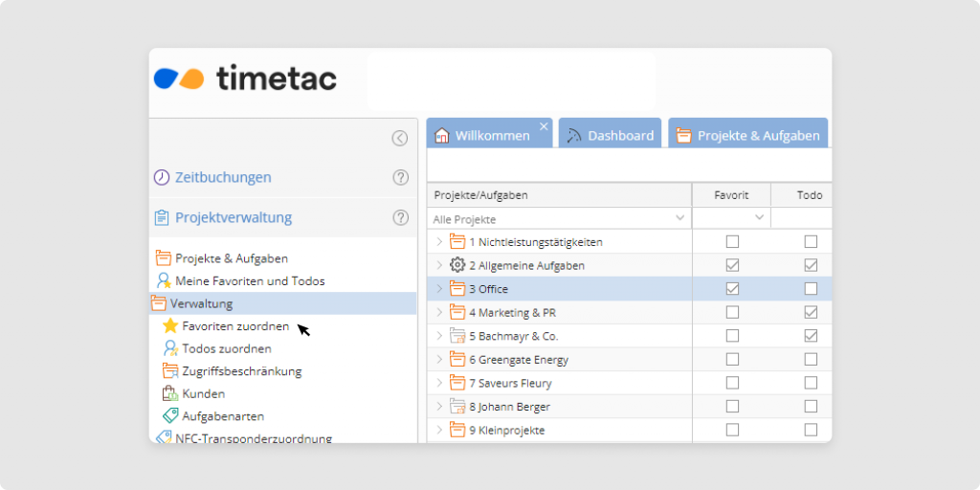Click the Kunden briefcase icon
Screen dimensions: 980x490
tap(170, 393)
